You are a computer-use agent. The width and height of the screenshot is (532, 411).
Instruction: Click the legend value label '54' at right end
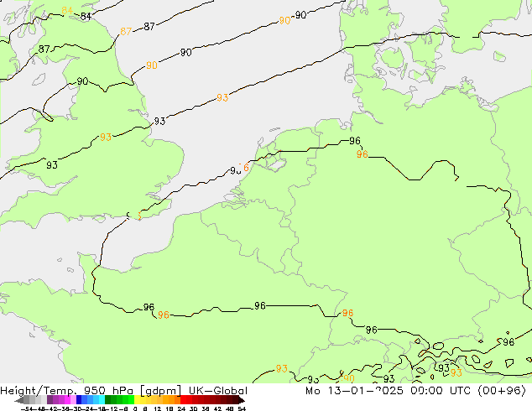click(x=242, y=409)
